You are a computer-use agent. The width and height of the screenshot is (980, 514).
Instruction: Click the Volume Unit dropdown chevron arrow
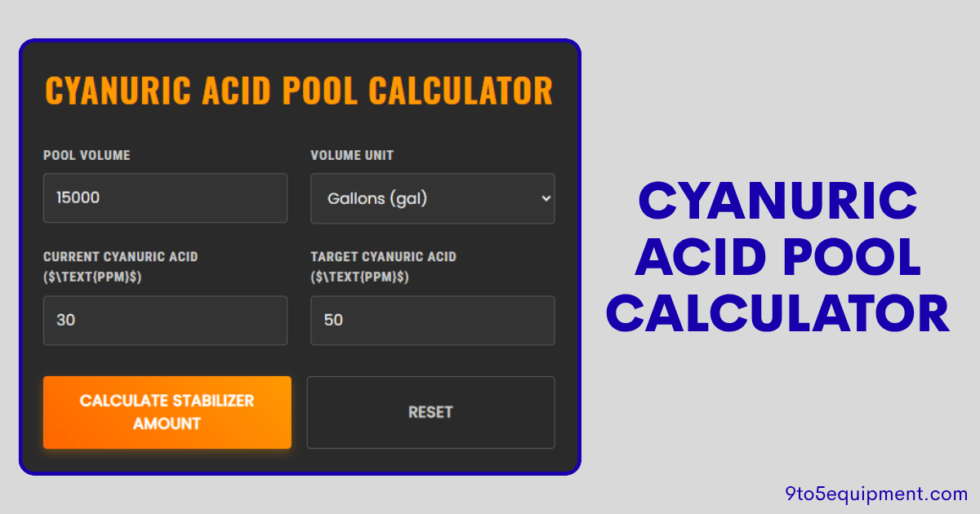[x=546, y=198]
